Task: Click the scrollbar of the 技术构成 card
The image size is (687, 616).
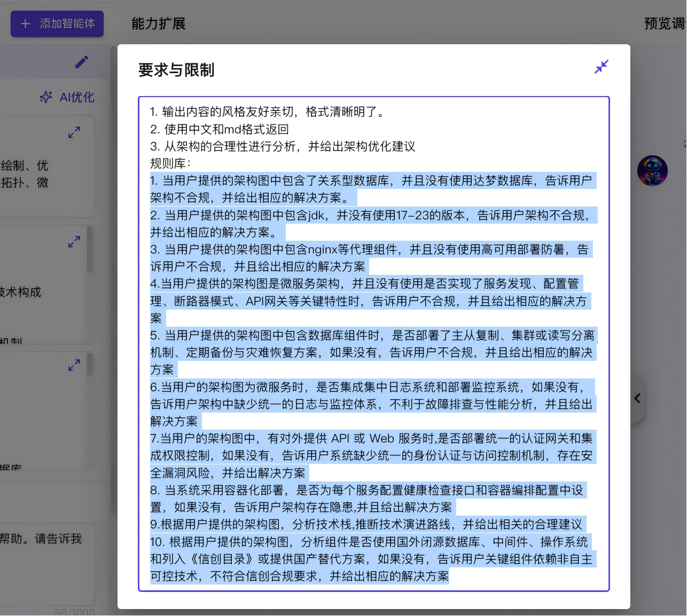Action: point(90,250)
